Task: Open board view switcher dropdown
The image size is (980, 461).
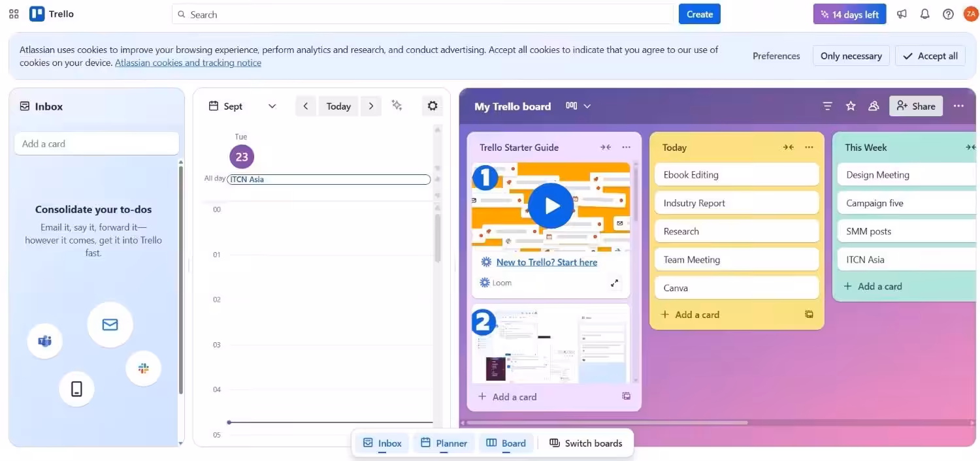Action: [578, 106]
